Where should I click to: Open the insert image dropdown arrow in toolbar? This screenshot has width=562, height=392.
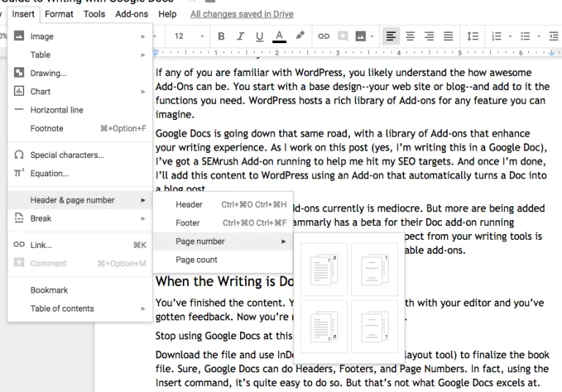pos(372,36)
